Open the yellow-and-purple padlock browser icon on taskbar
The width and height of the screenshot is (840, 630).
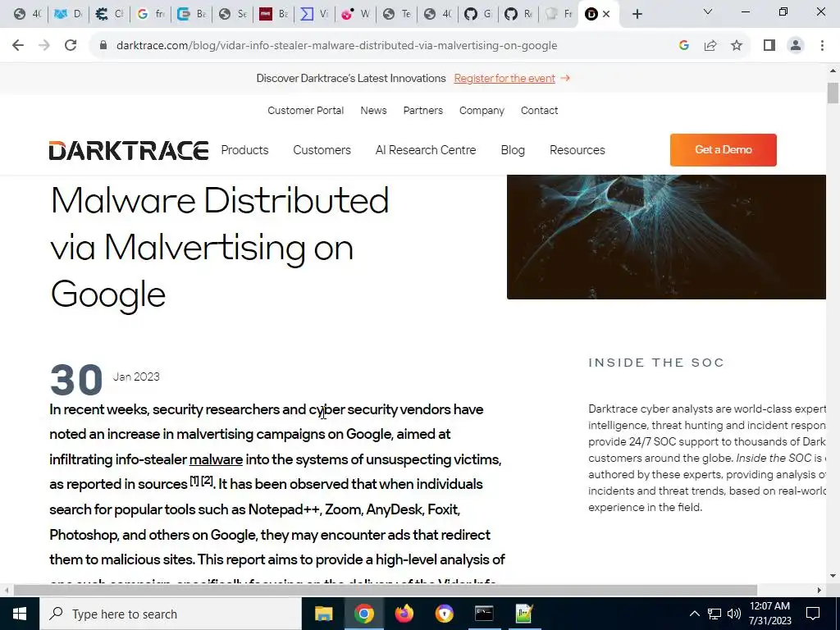[444, 614]
